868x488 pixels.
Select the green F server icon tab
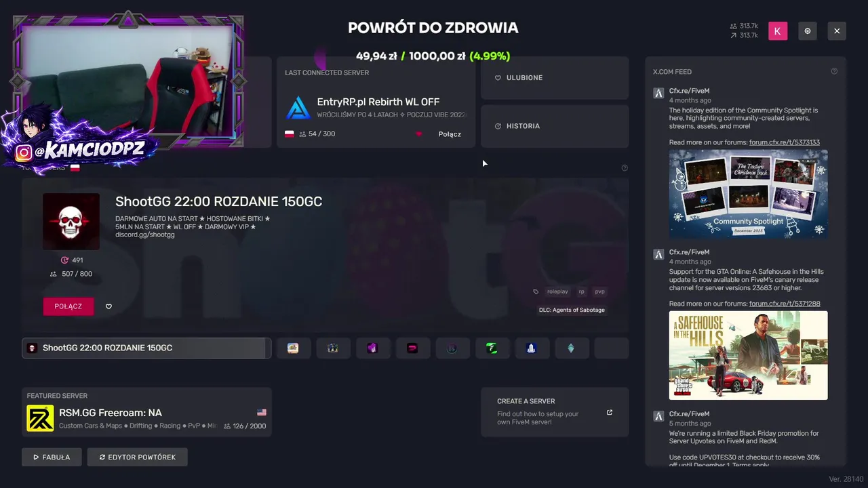[x=492, y=348]
